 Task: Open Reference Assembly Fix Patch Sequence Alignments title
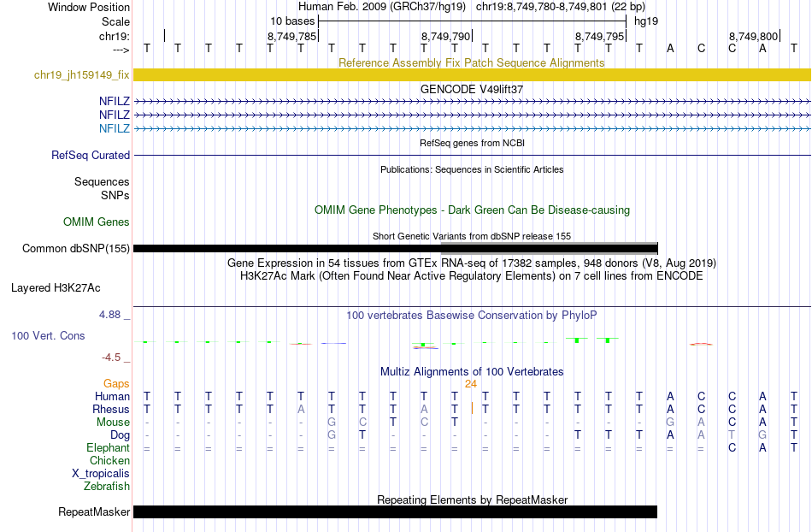click(x=471, y=62)
